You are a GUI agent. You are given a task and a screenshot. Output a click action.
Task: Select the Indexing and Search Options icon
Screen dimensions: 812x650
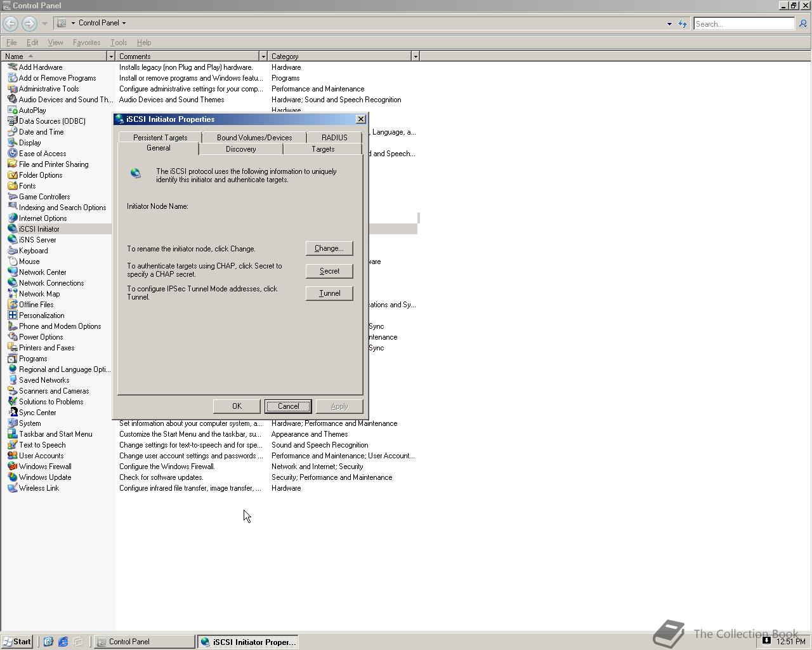[12, 208]
